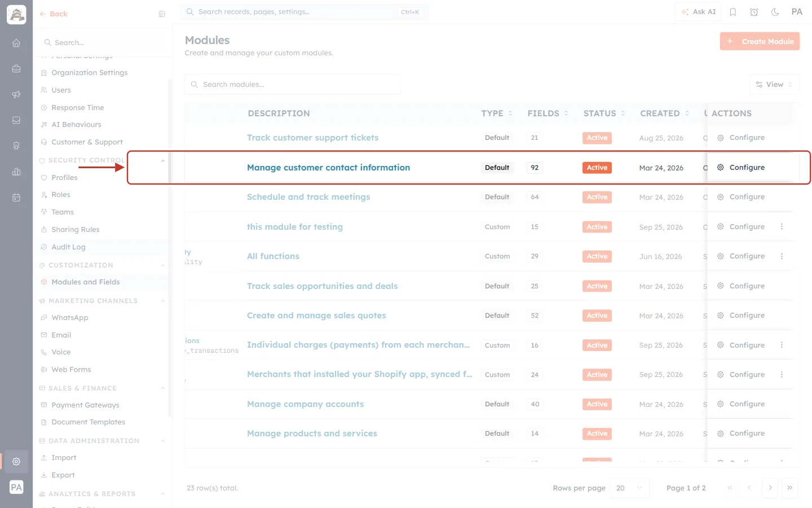
Task: Open more options for this module for testing
Action: [782, 227]
